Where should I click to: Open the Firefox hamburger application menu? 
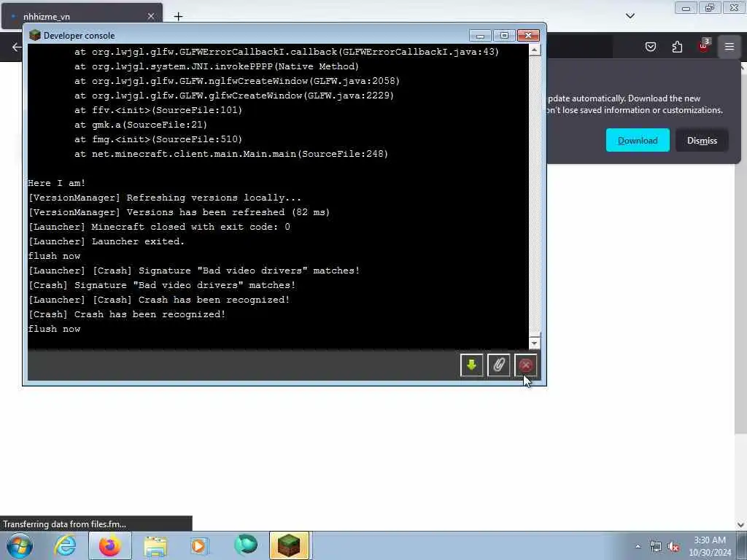[729, 47]
